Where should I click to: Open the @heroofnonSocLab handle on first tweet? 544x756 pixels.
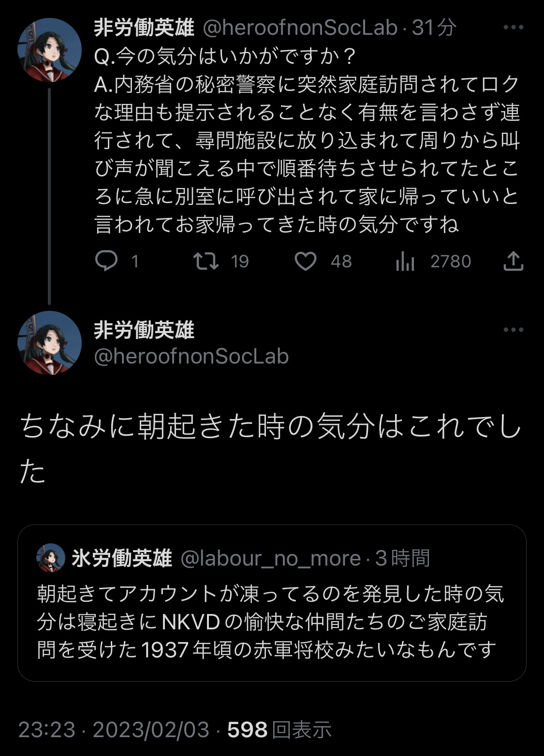[300, 28]
